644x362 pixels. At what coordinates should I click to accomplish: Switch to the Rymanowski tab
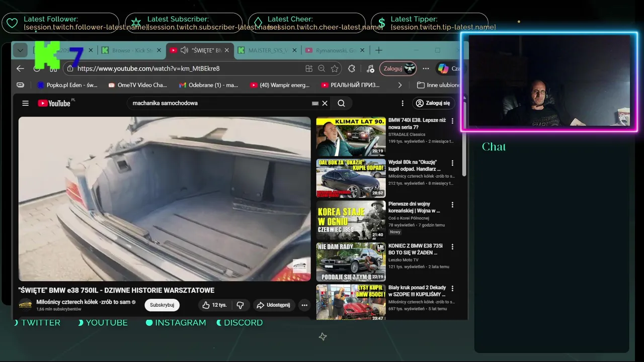335,50
